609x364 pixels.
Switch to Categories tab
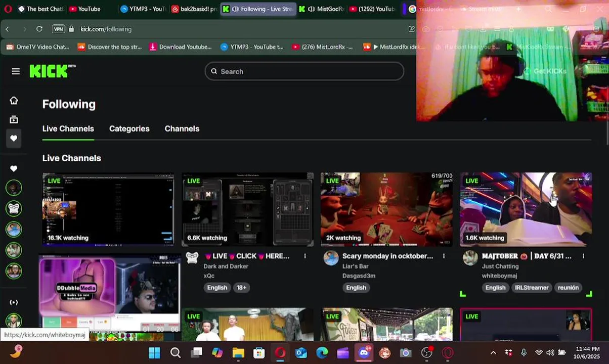click(x=129, y=129)
